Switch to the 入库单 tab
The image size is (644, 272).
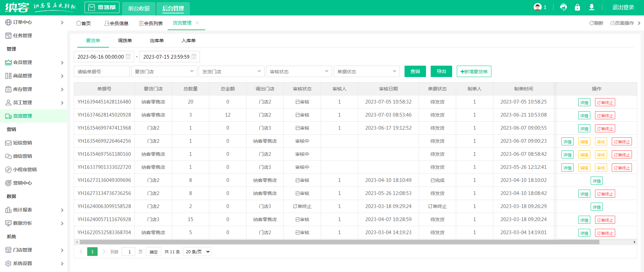(189, 41)
